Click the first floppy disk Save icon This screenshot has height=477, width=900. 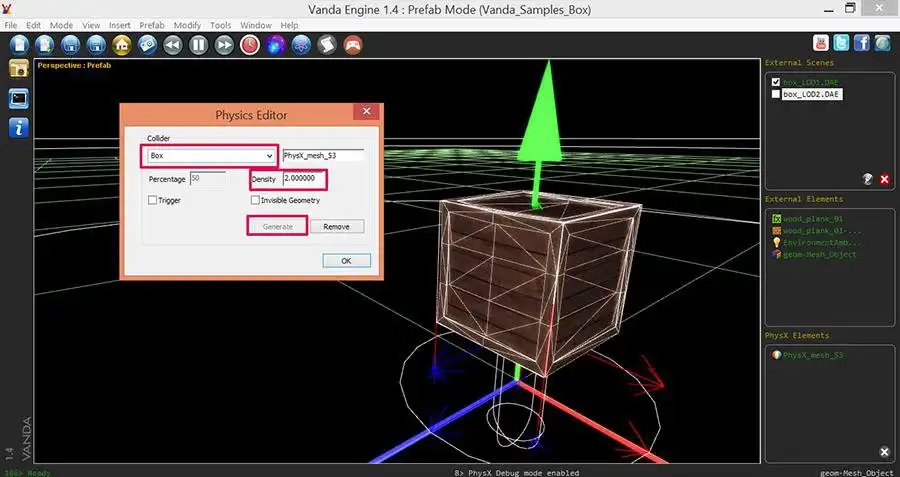click(x=70, y=44)
